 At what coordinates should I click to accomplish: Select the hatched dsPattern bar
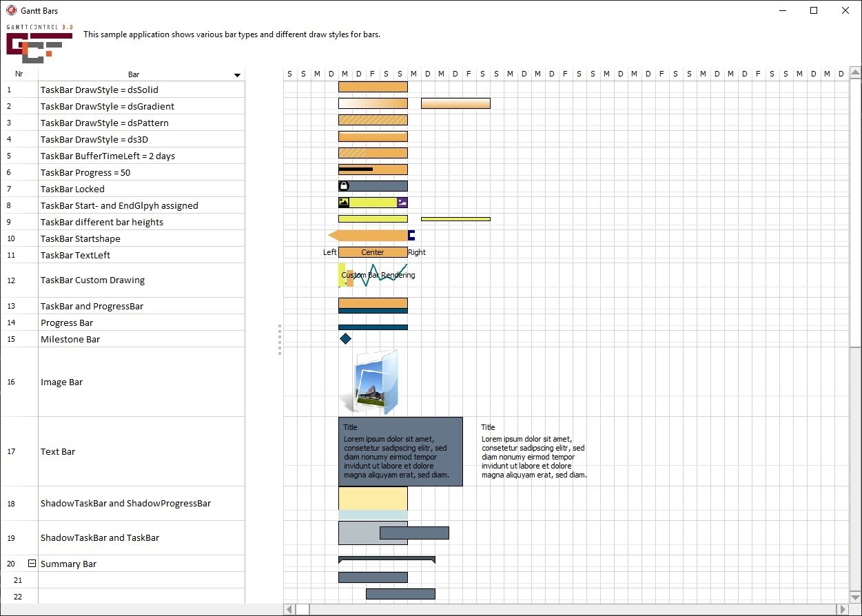(x=373, y=120)
